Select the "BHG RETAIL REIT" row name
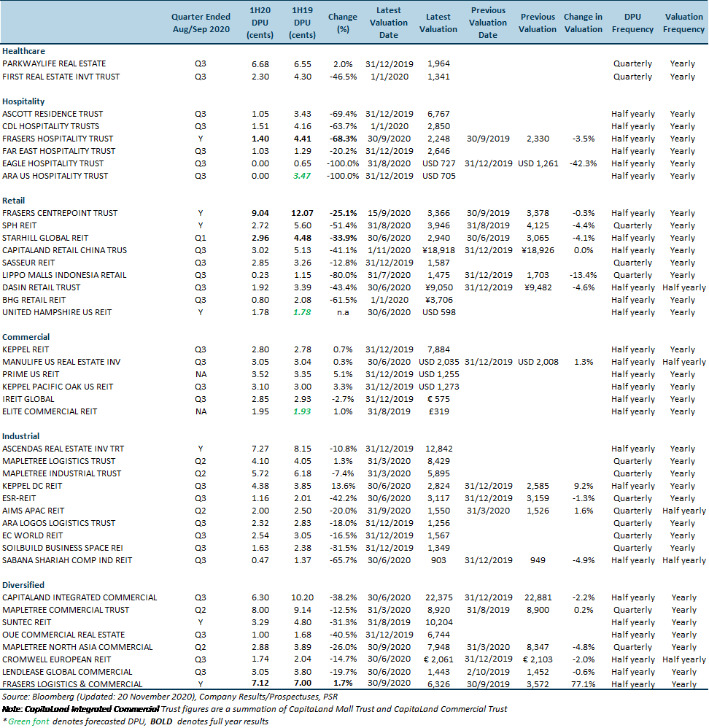709x728 pixels. (34, 300)
